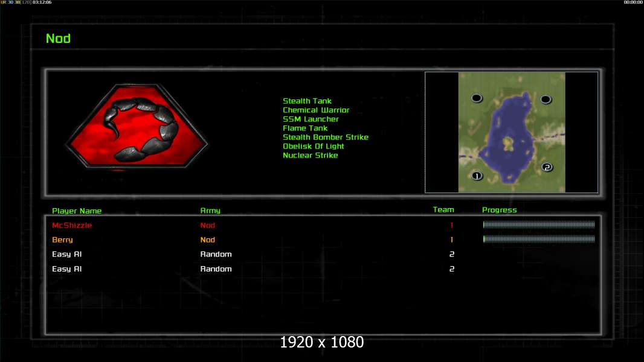This screenshot has height=362, width=644.
Task: Click the Nod scorpion faction emblem
Action: pos(137,126)
